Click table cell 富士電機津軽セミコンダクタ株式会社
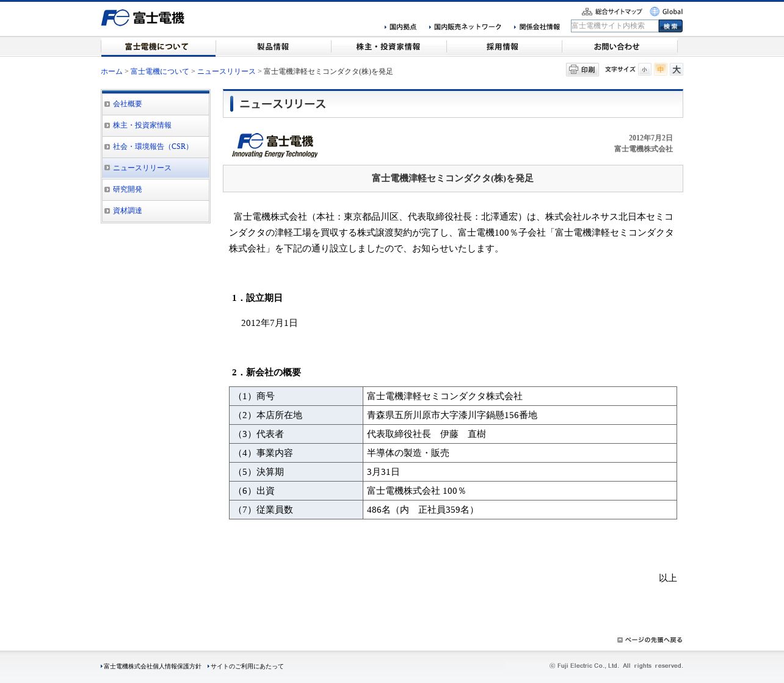This screenshot has width=784, height=683. point(520,396)
